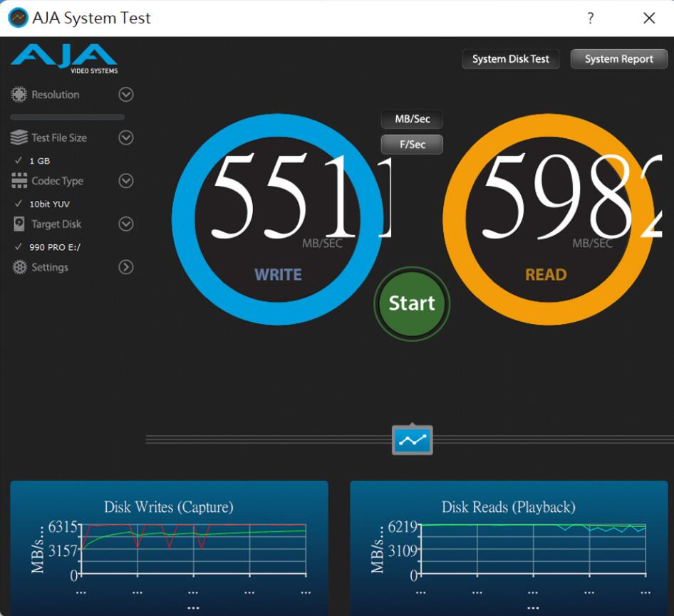The width and height of the screenshot is (674, 616).
Task: Click the Test File Size stack icon
Action: pyautogui.click(x=19, y=137)
